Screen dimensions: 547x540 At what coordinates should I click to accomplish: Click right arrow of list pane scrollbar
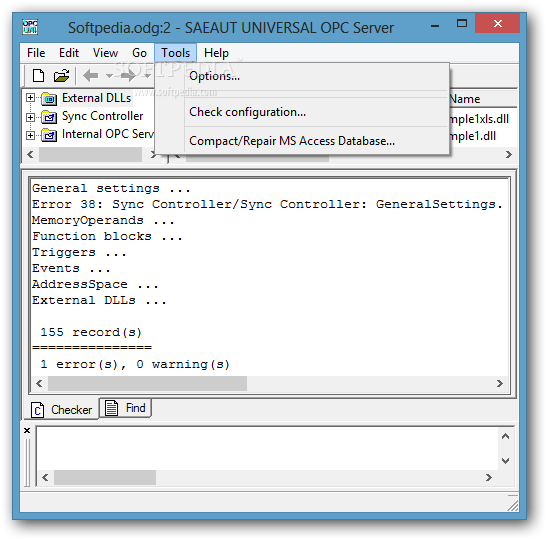(509, 154)
